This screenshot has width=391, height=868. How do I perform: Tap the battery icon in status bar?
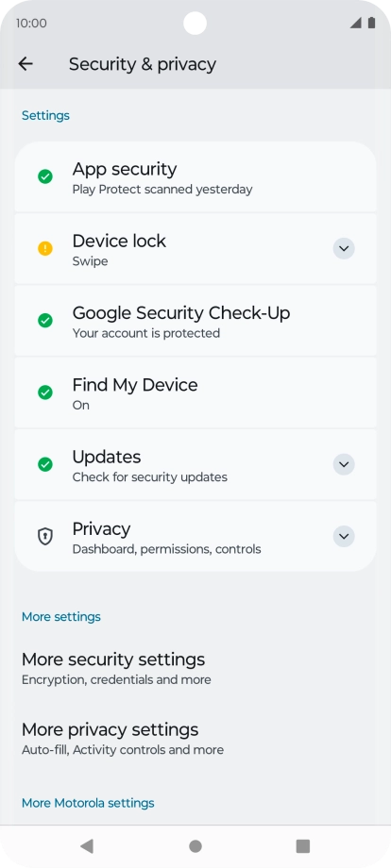[x=371, y=23]
